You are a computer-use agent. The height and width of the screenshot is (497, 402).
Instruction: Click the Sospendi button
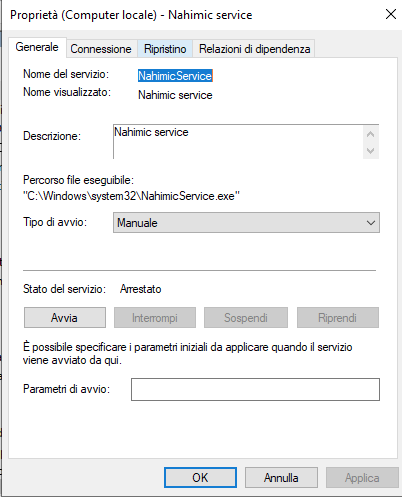click(x=246, y=318)
